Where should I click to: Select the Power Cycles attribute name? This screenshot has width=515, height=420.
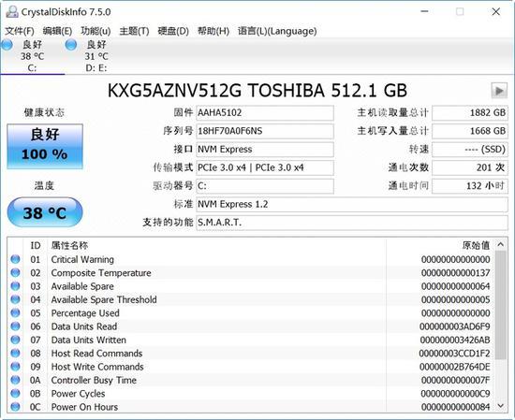[x=78, y=394]
